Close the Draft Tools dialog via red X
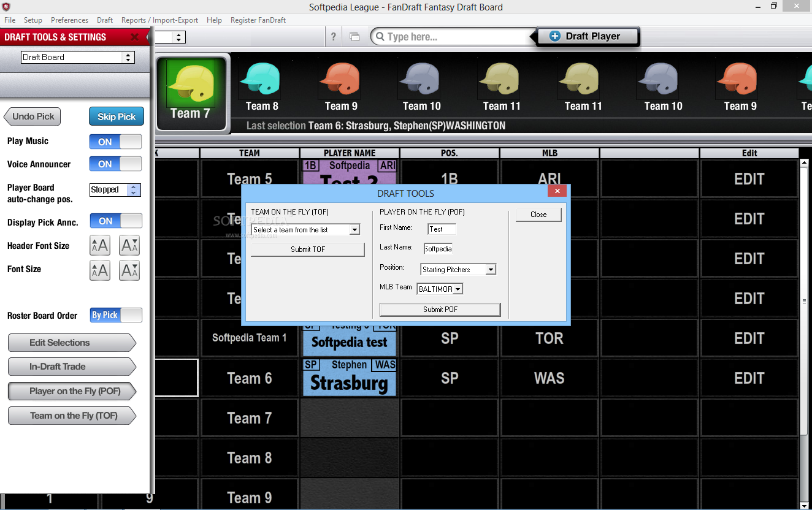The width and height of the screenshot is (812, 510). pos(557,191)
